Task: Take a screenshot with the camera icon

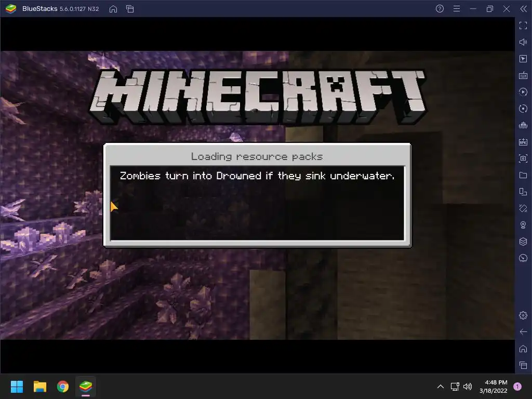Action: (x=523, y=158)
